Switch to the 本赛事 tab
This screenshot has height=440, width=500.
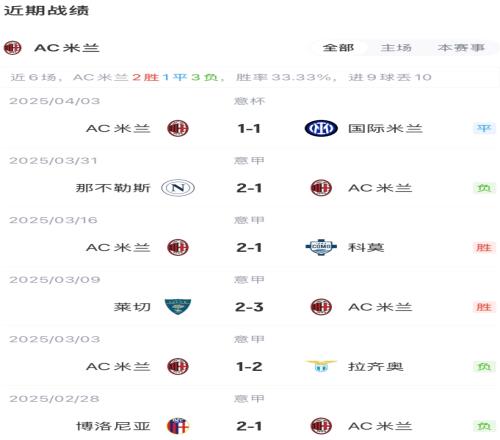[461, 48]
